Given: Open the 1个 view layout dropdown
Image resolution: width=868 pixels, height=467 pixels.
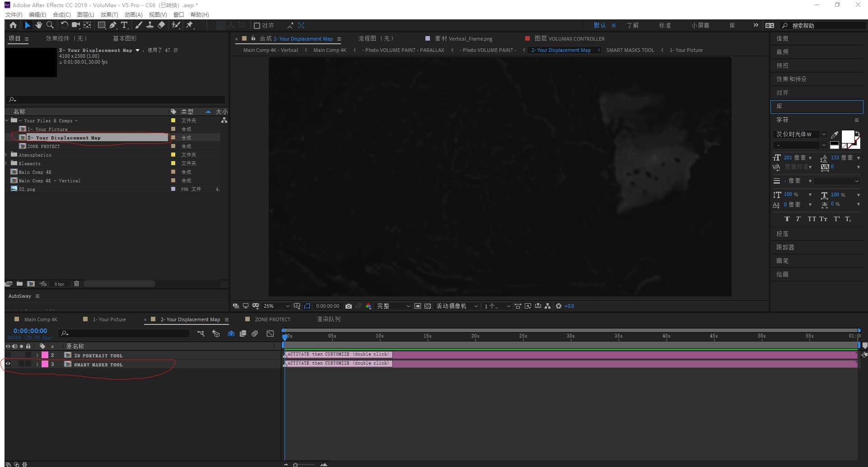Looking at the screenshot, I should click(497, 306).
